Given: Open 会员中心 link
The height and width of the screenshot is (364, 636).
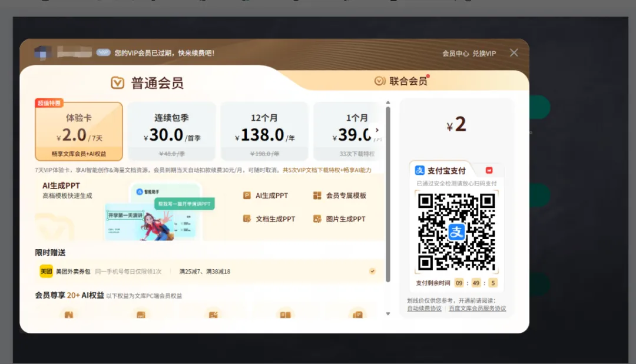Looking at the screenshot, I should pyautogui.click(x=455, y=53).
